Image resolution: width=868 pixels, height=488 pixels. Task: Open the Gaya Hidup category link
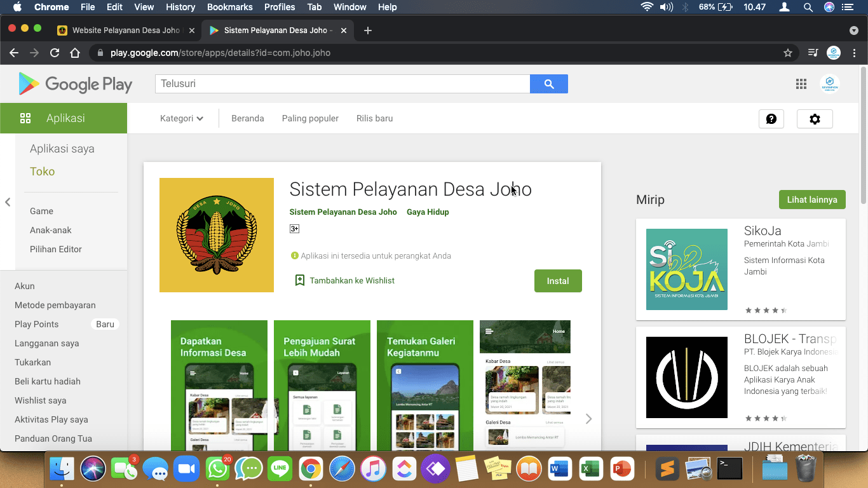[x=428, y=212]
